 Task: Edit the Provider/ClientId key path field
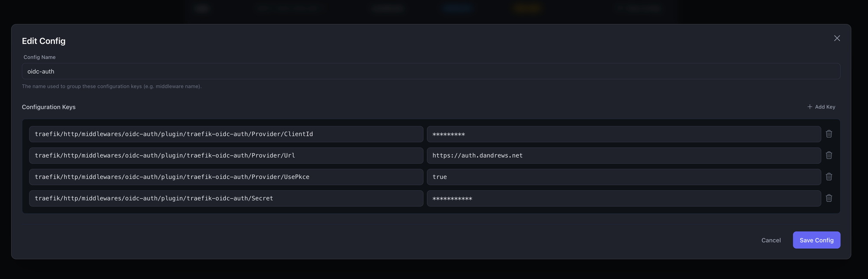point(226,134)
